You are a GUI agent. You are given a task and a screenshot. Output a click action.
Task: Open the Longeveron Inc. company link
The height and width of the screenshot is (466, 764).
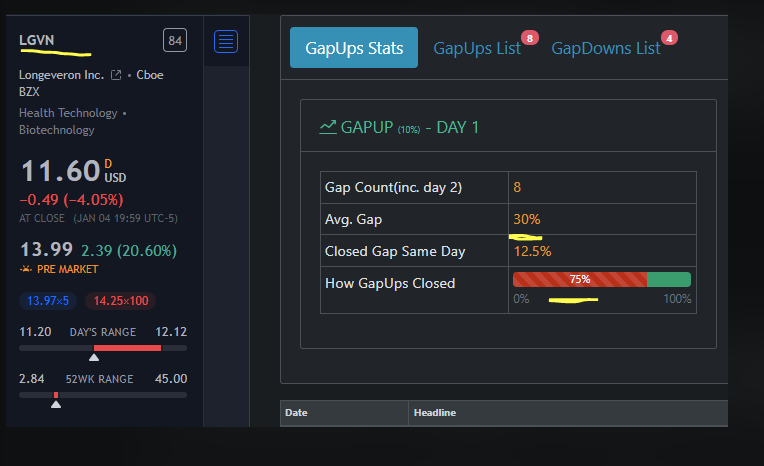click(61, 75)
